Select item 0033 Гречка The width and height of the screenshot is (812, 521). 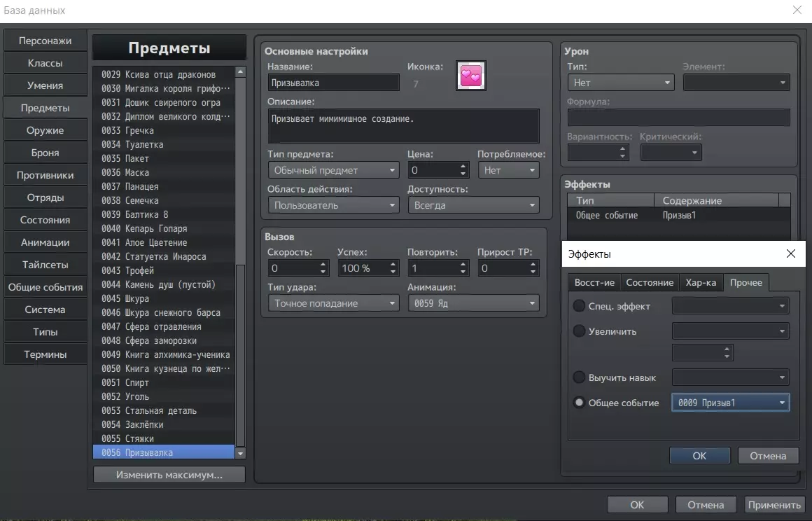[164, 130]
